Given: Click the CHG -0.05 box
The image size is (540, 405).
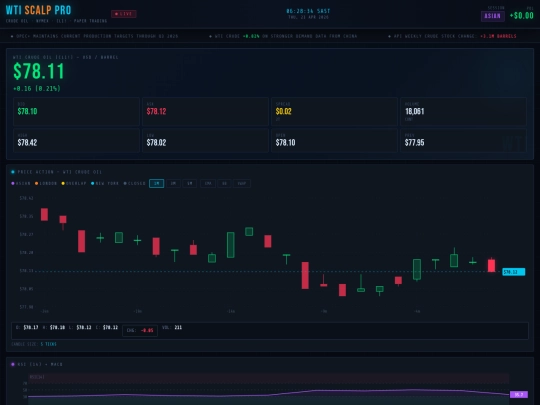Looking at the screenshot, I should point(140,331).
